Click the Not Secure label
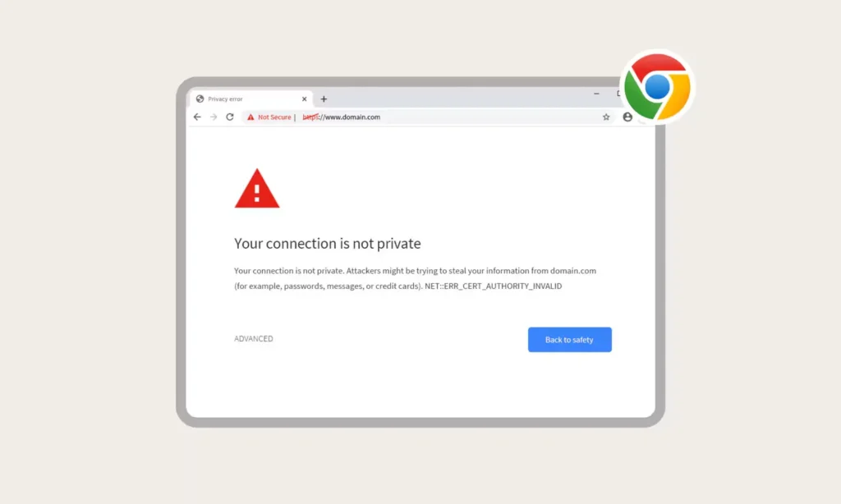 tap(274, 117)
